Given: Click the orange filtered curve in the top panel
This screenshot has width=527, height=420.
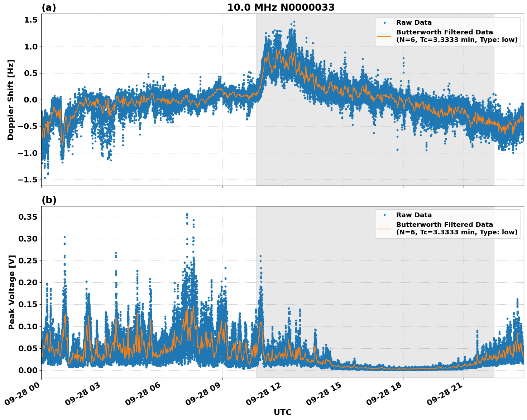Looking at the screenshot, I should [276, 52].
